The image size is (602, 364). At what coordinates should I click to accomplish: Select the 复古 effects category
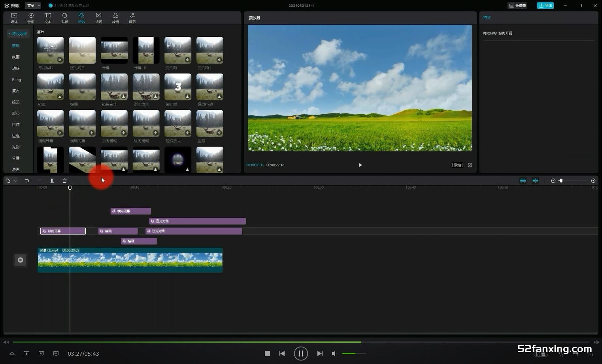[x=16, y=91]
